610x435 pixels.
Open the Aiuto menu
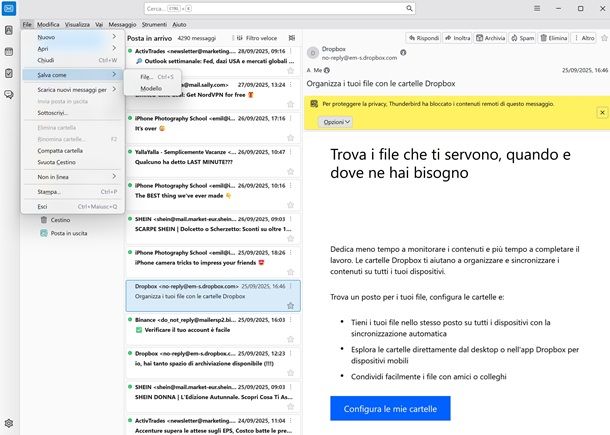point(179,24)
